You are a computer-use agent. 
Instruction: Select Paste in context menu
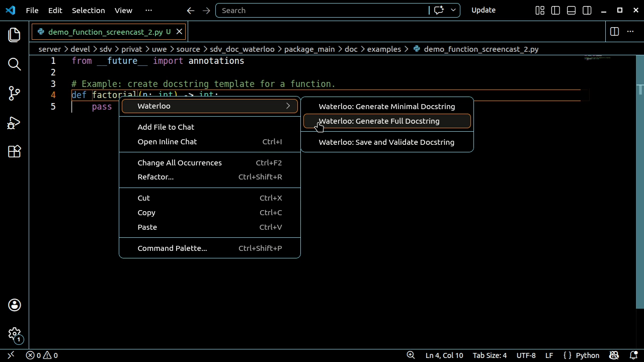coord(210,227)
